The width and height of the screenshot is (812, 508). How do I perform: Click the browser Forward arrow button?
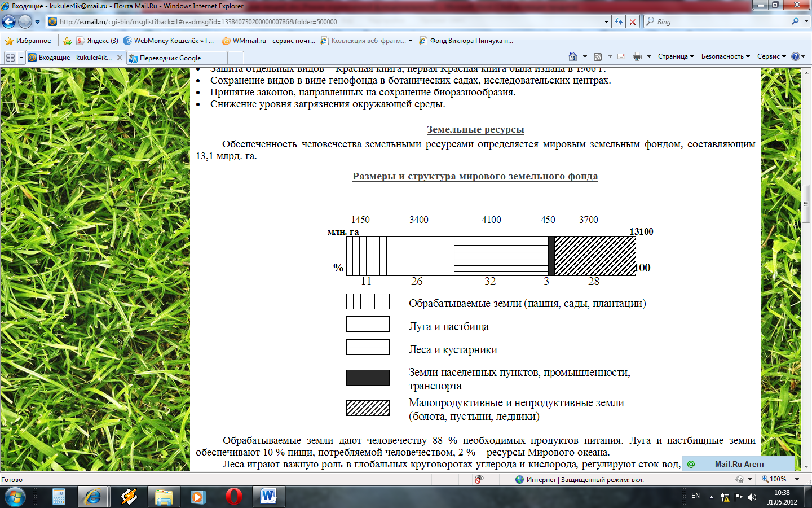click(x=25, y=21)
